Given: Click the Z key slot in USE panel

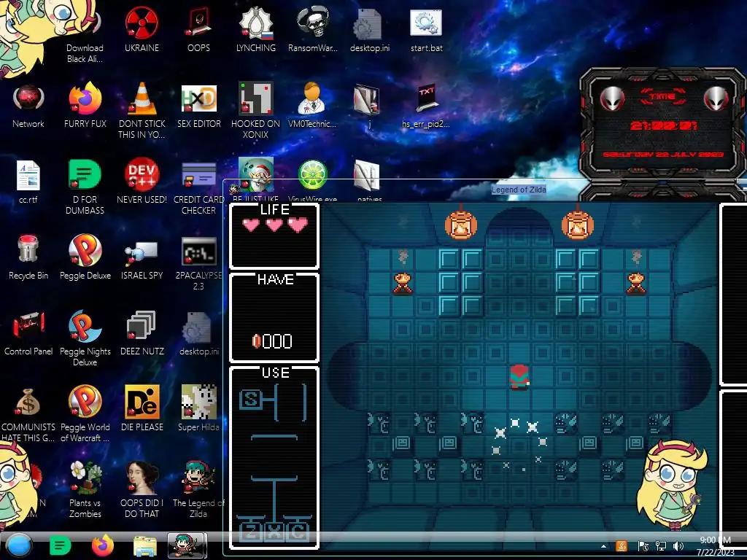Looking at the screenshot, I should click(251, 532).
